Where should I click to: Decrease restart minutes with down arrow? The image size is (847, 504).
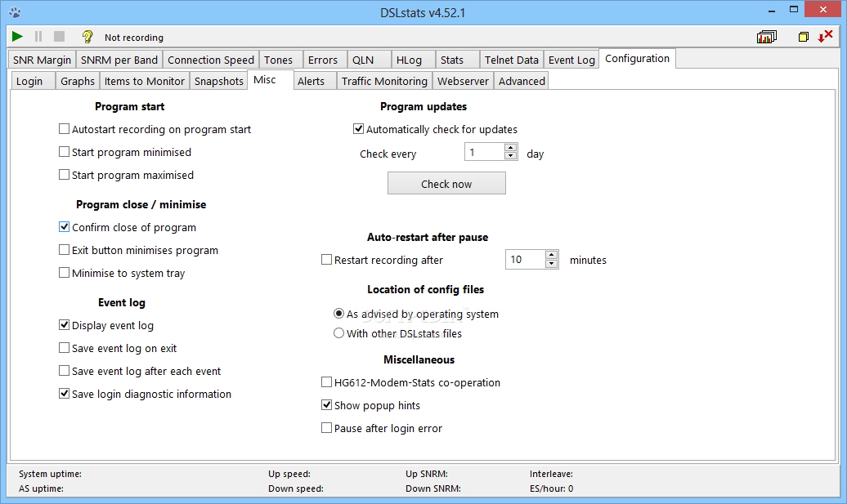(551, 263)
